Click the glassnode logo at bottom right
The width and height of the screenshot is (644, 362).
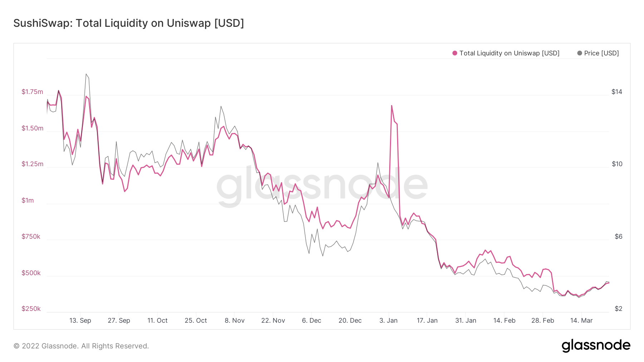tap(596, 346)
